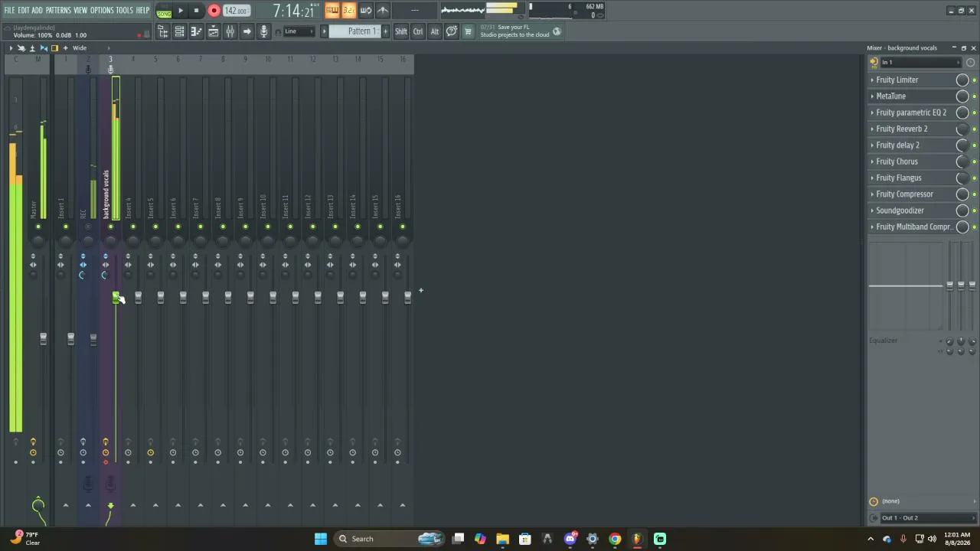Screen dimensions: 980x551
Task: Toggle MetaTune effect on/off LED
Action: tap(974, 96)
